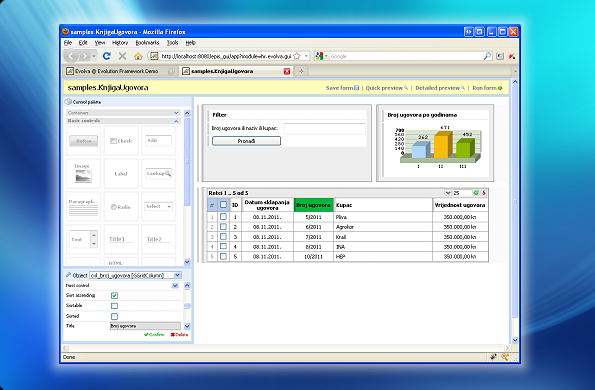Image resolution: width=595 pixels, height=390 pixels.
Task: Tick the checkbox for the Agrokor row
Action: click(x=223, y=226)
